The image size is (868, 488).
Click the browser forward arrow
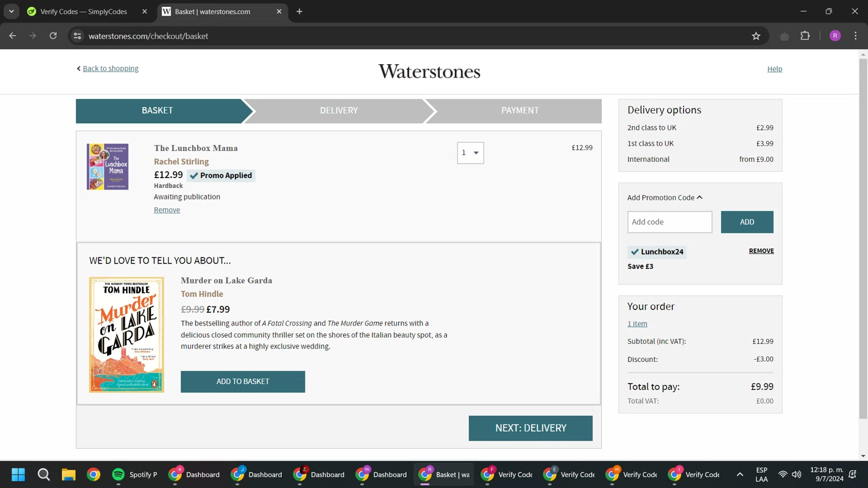[x=33, y=36]
